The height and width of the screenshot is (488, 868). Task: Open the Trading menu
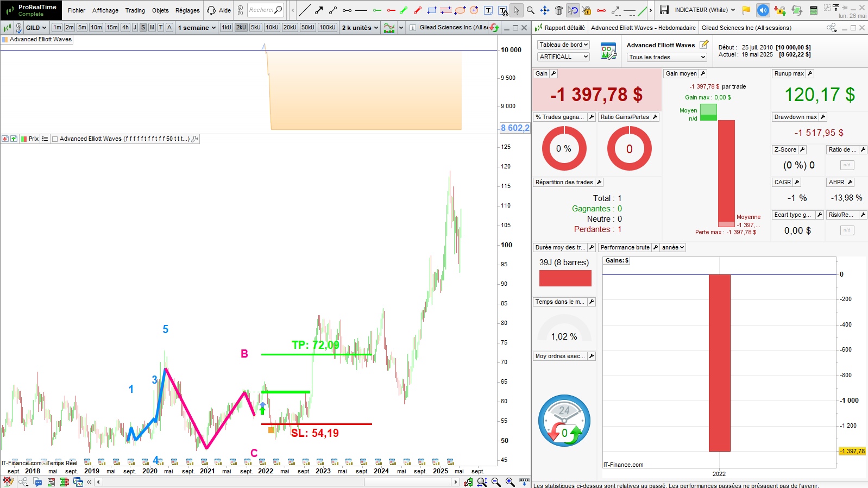click(x=135, y=10)
